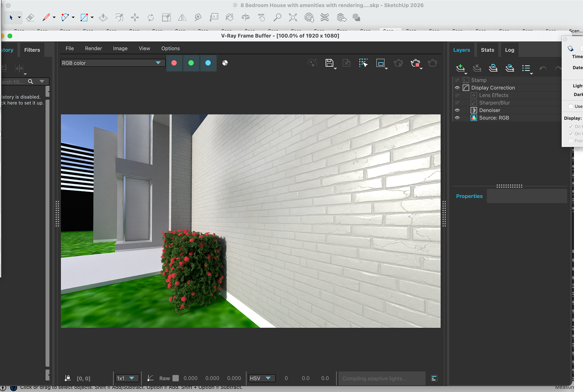Select the region render icon

coord(380,63)
